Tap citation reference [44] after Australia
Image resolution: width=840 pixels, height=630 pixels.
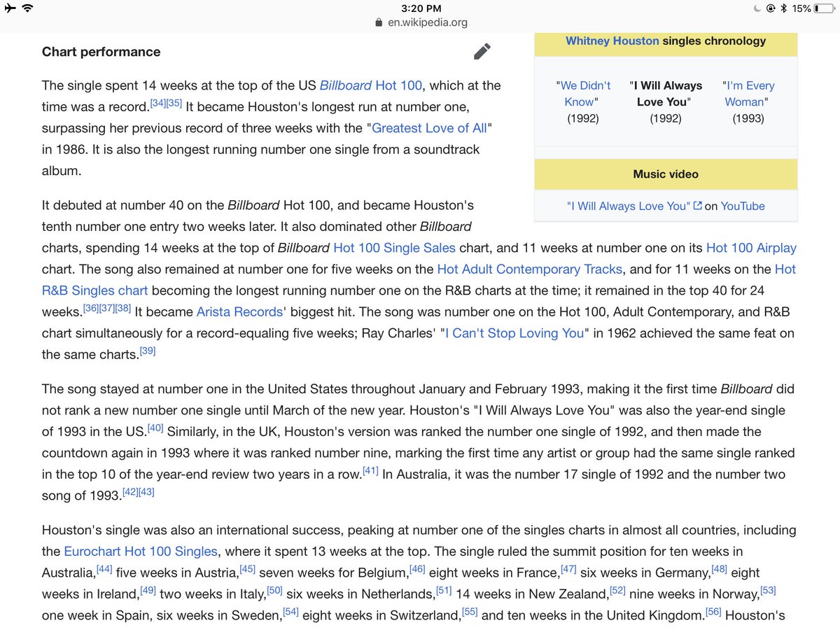pyautogui.click(x=104, y=569)
